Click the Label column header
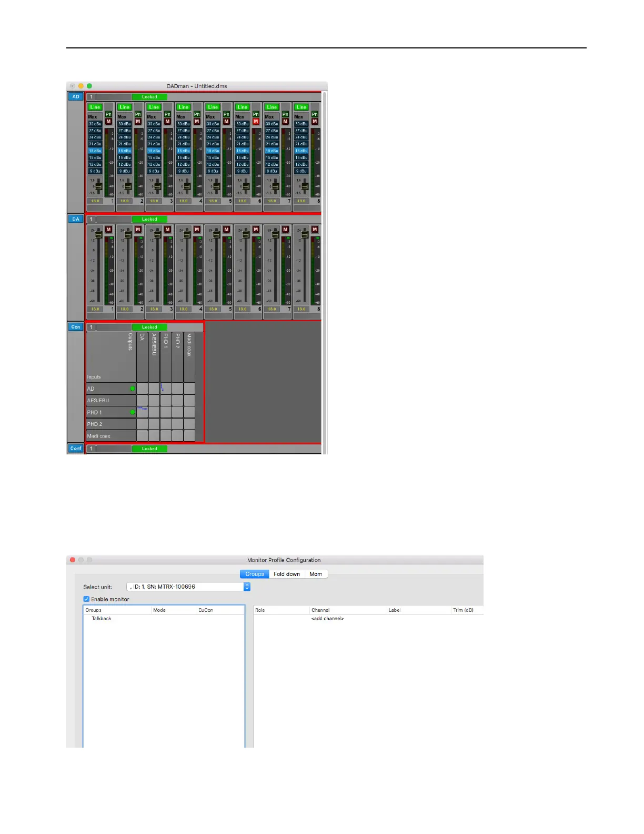 point(419,610)
